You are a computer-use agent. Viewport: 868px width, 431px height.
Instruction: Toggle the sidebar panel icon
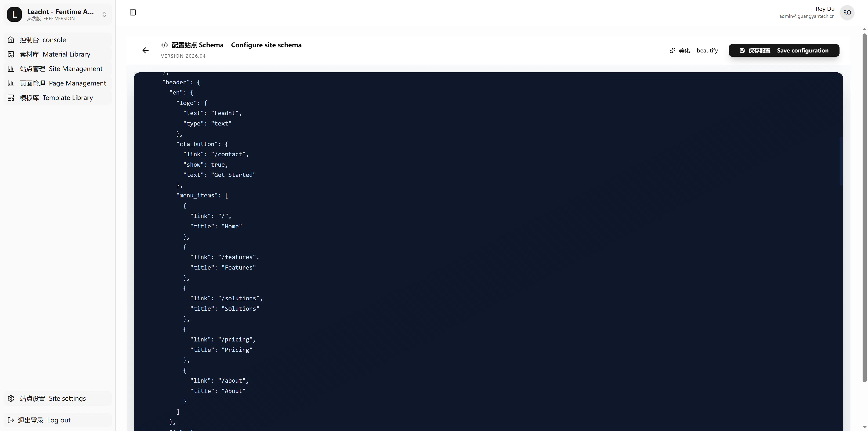tap(133, 12)
